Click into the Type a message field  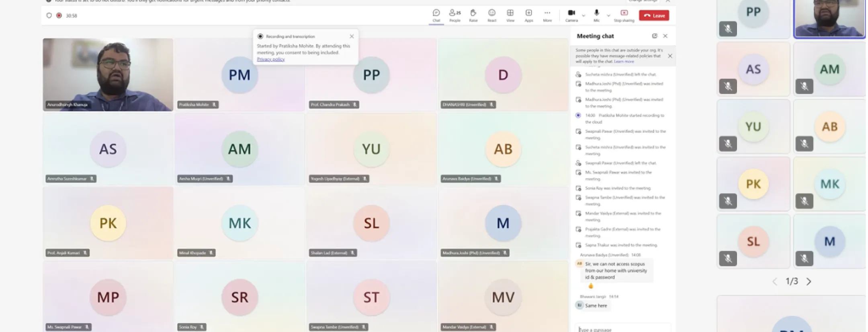(623, 329)
